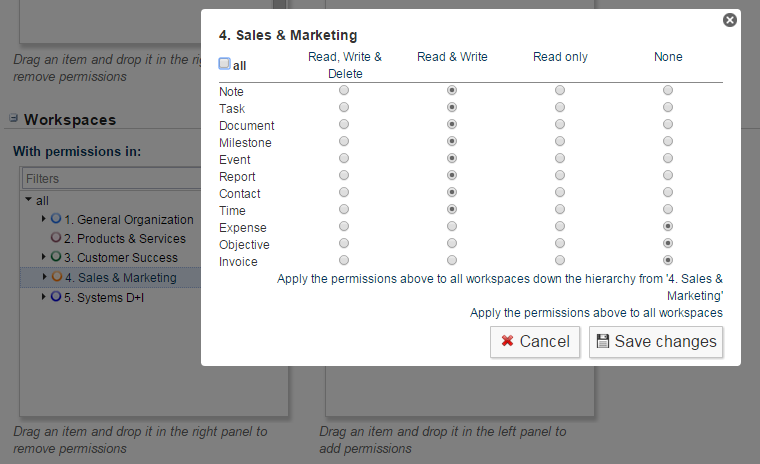Click the workspace Filters input field
760x464 pixels.
(x=110, y=179)
